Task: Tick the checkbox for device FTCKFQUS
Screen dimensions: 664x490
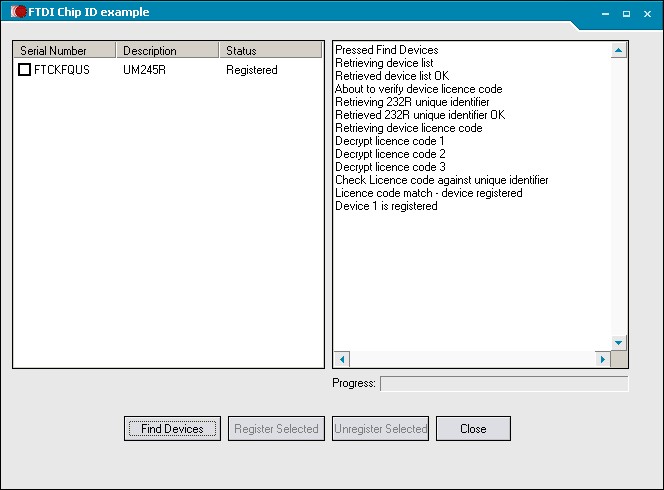Action: click(25, 70)
